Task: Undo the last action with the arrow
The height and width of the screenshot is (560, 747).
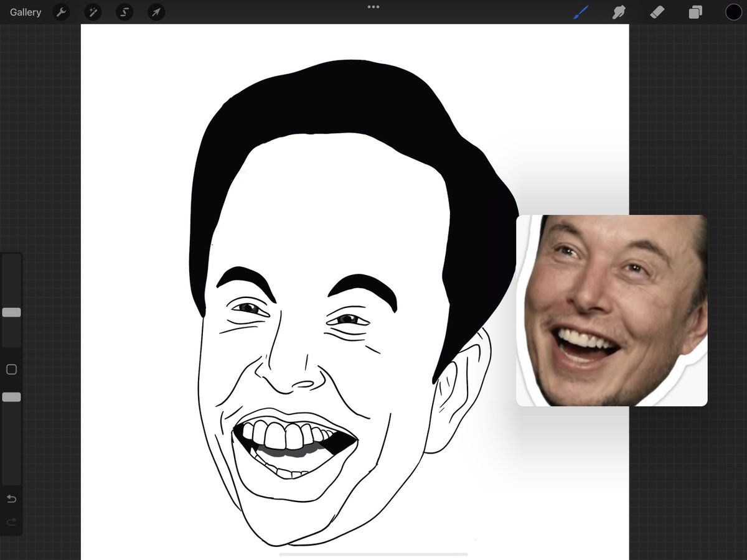Action: [11, 499]
